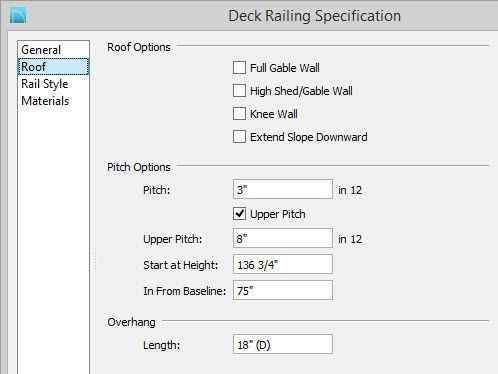Click the Pitch input field
498x374 pixels.
283,189
